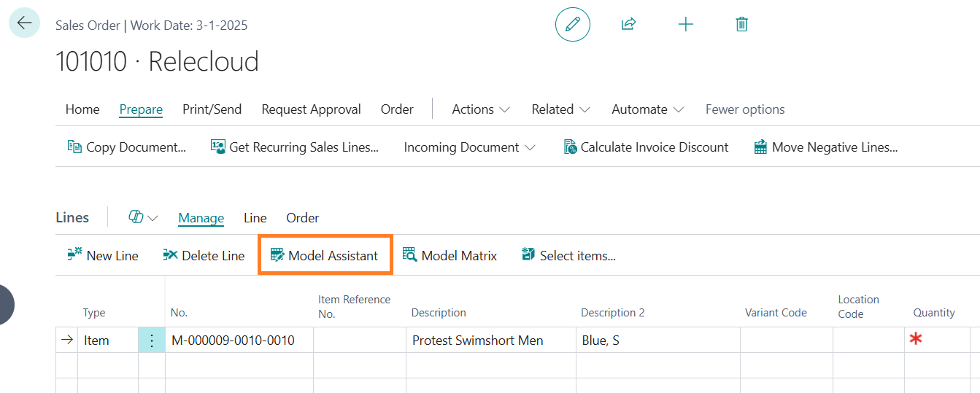Image resolution: width=980 pixels, height=393 pixels.
Task: Expand the Automate menu
Action: point(647,109)
